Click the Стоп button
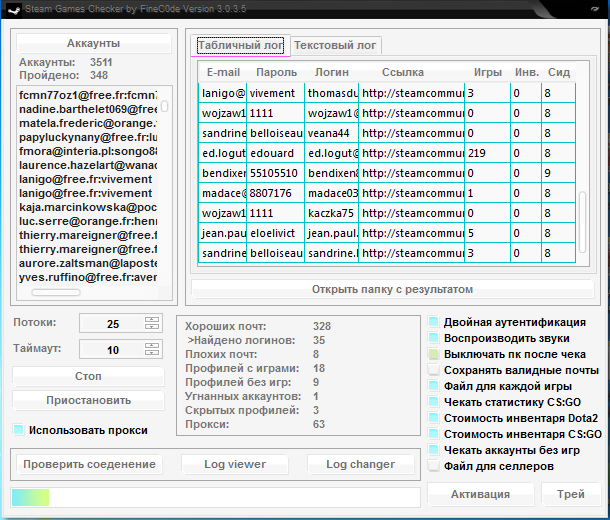 coord(88,376)
